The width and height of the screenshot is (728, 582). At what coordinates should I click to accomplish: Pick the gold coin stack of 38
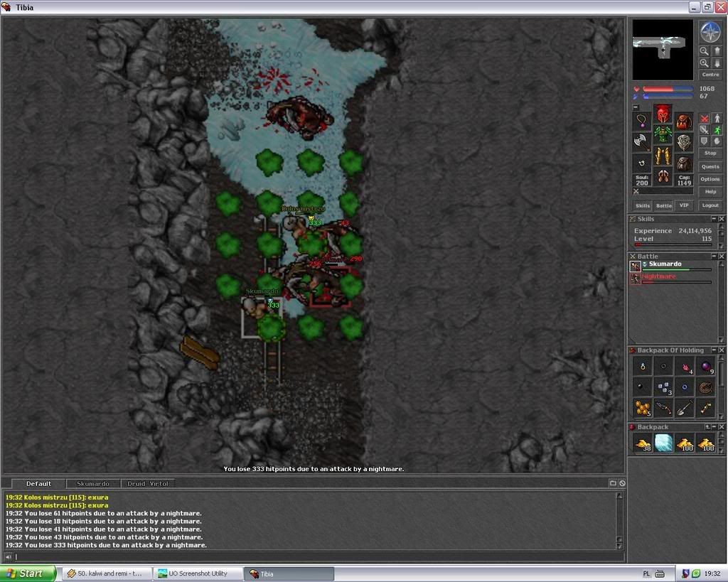click(x=643, y=443)
